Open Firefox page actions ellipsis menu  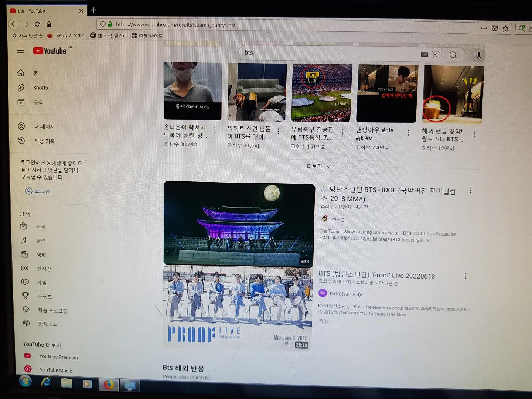click(x=484, y=28)
